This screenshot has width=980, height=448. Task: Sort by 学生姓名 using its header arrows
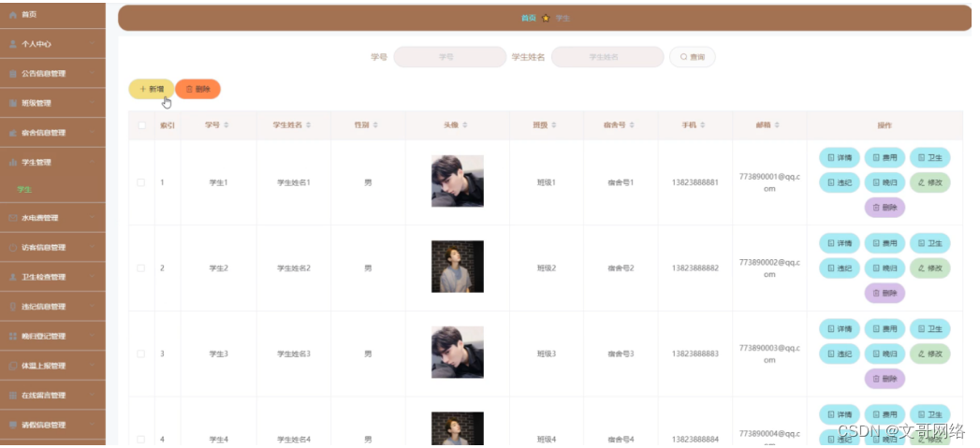coord(309,125)
